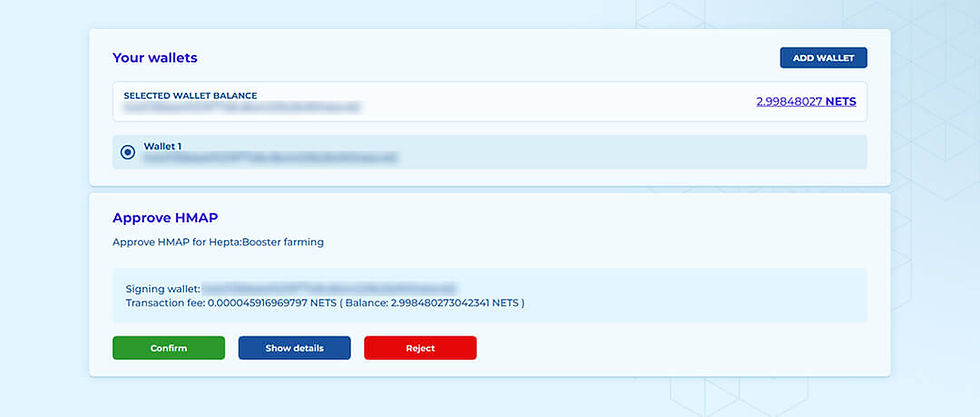Click the blurred address under Wallet 1
Screen dimensions: 980x417
click(271, 158)
